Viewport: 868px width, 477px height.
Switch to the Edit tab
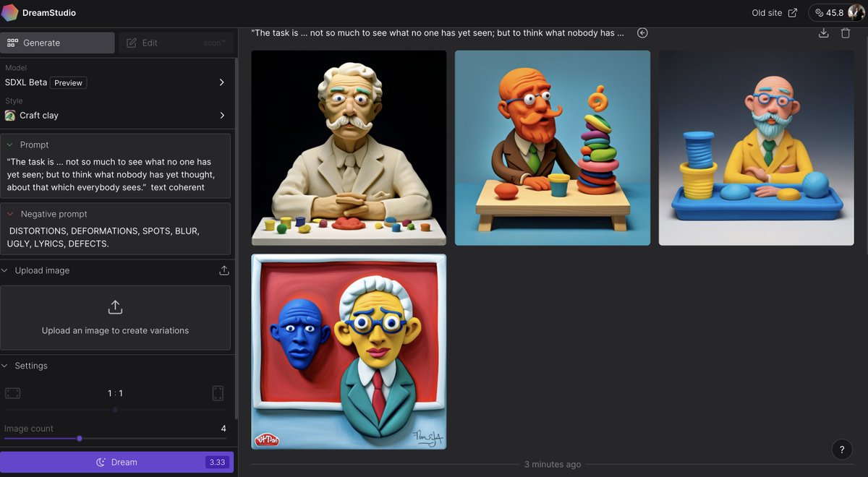tap(176, 43)
